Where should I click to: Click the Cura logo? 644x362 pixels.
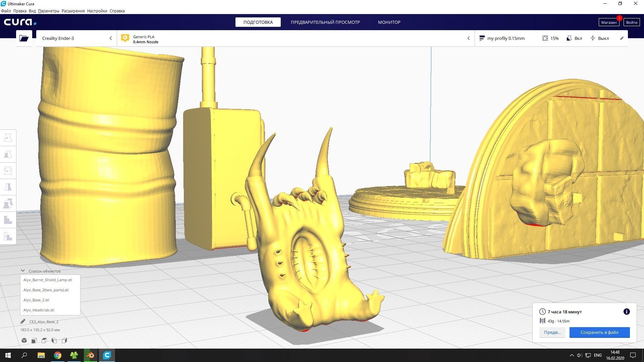pyautogui.click(x=20, y=22)
